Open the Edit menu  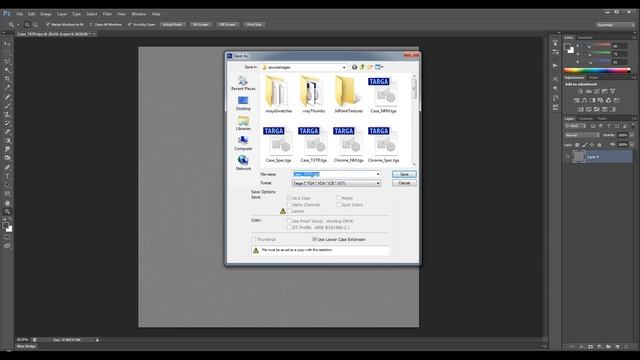[31, 14]
